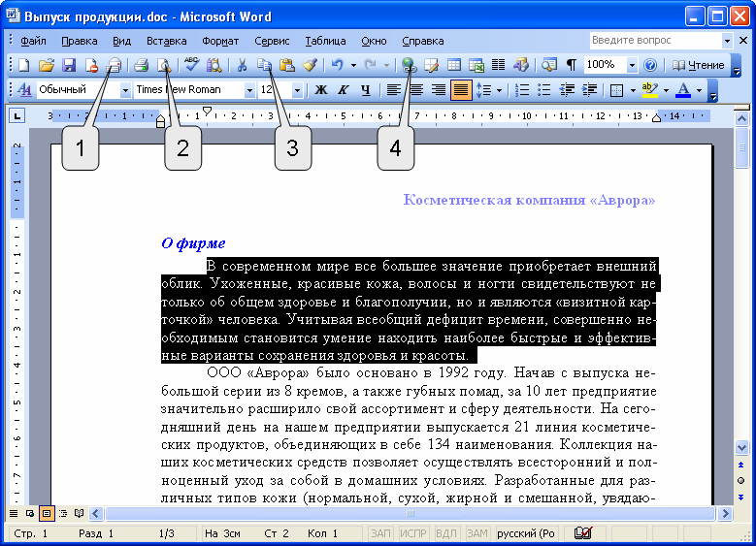Switch to Чтение reading mode
The image size is (756, 546).
pos(699,65)
